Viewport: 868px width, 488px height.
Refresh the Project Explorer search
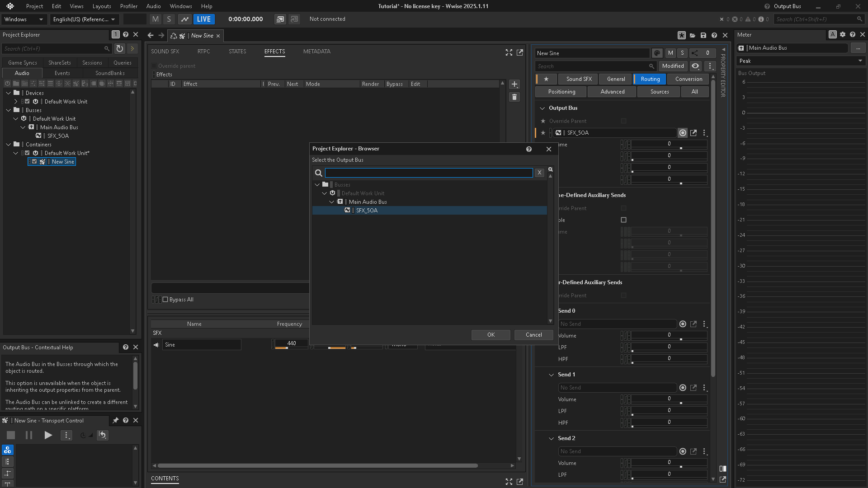[x=120, y=48]
